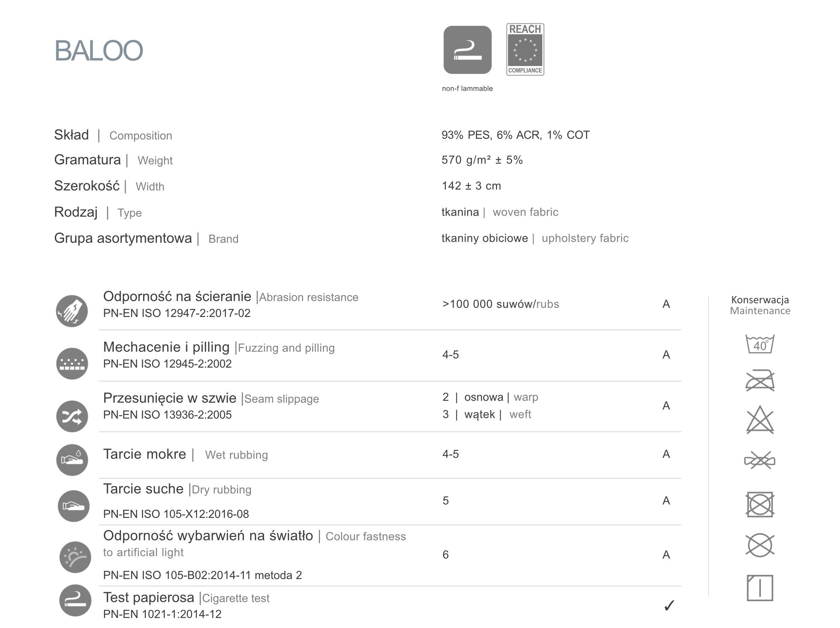Click the Konserwacja Maintenance heading
Viewport: 840px width, 628px height.
[760, 305]
